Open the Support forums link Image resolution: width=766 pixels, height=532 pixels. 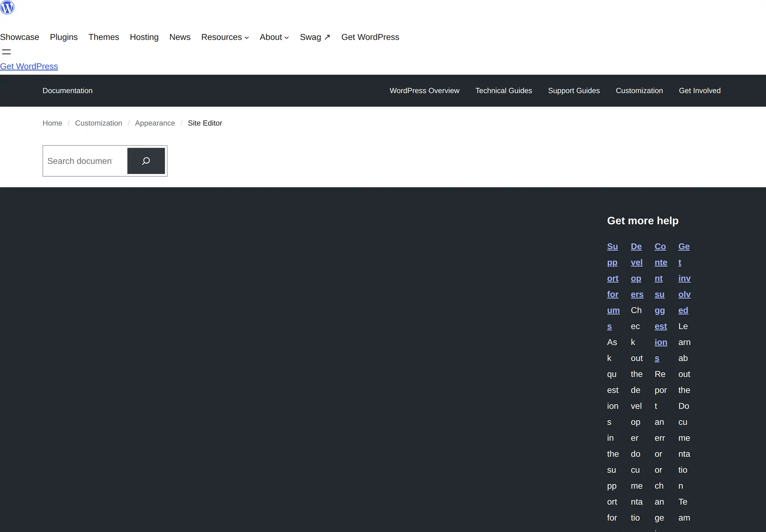click(x=613, y=286)
